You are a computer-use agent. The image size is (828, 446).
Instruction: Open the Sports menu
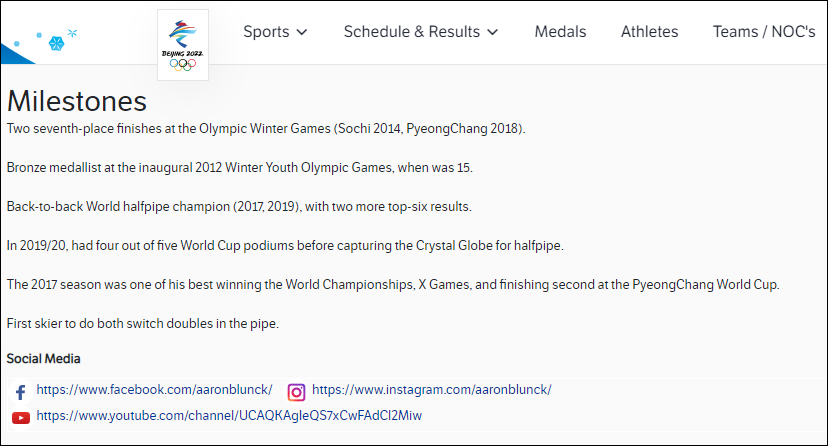(x=266, y=32)
